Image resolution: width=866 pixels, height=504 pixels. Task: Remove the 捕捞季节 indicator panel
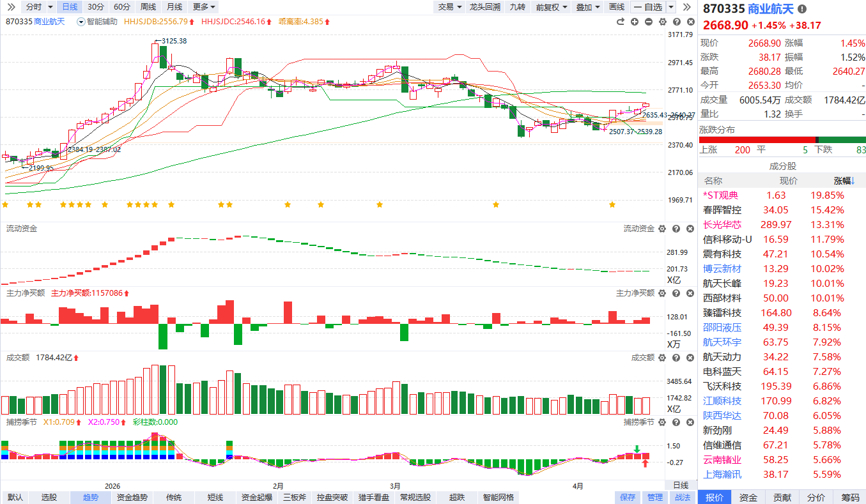(690, 422)
